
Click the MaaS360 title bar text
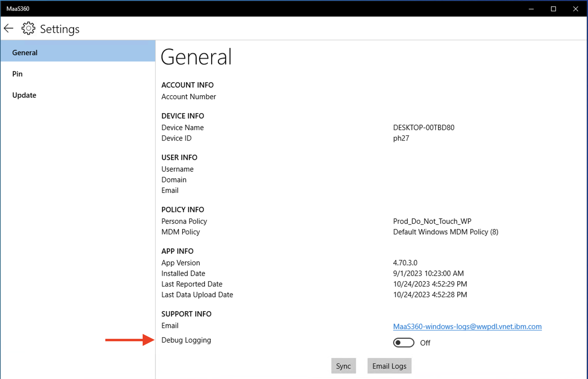click(x=18, y=9)
